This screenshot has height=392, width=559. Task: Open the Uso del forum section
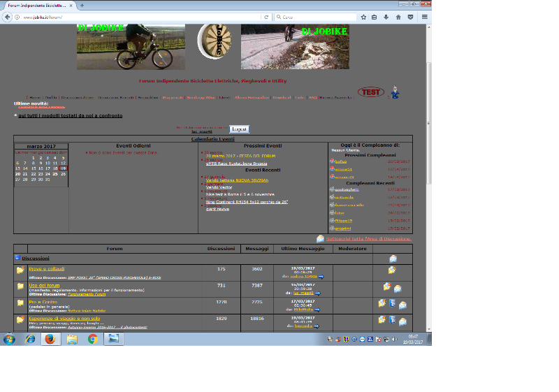click(x=44, y=286)
